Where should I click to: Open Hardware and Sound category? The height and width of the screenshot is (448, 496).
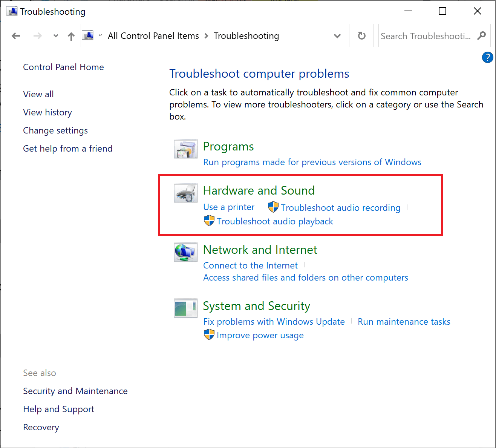[x=259, y=190]
